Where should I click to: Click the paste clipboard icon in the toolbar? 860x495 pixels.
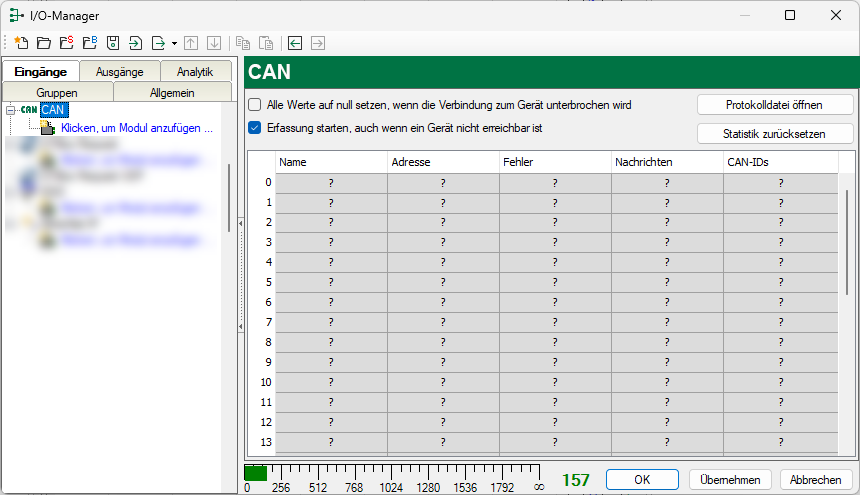click(265, 43)
